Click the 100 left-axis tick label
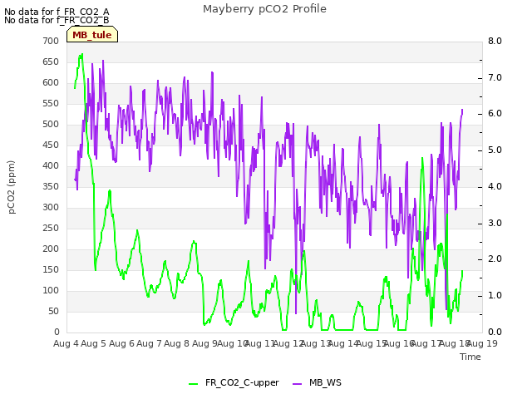Viewport: 532px width, 399px height. pyautogui.click(x=51, y=290)
